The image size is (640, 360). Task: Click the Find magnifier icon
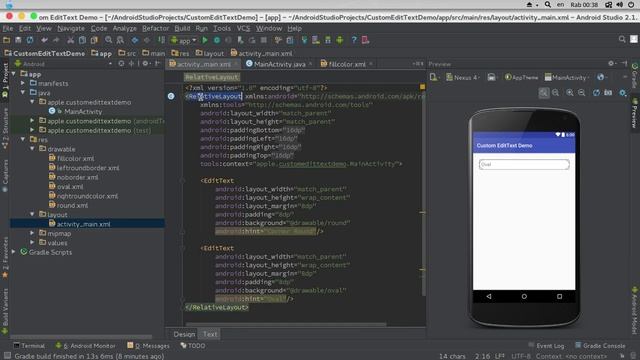[x=109, y=40]
